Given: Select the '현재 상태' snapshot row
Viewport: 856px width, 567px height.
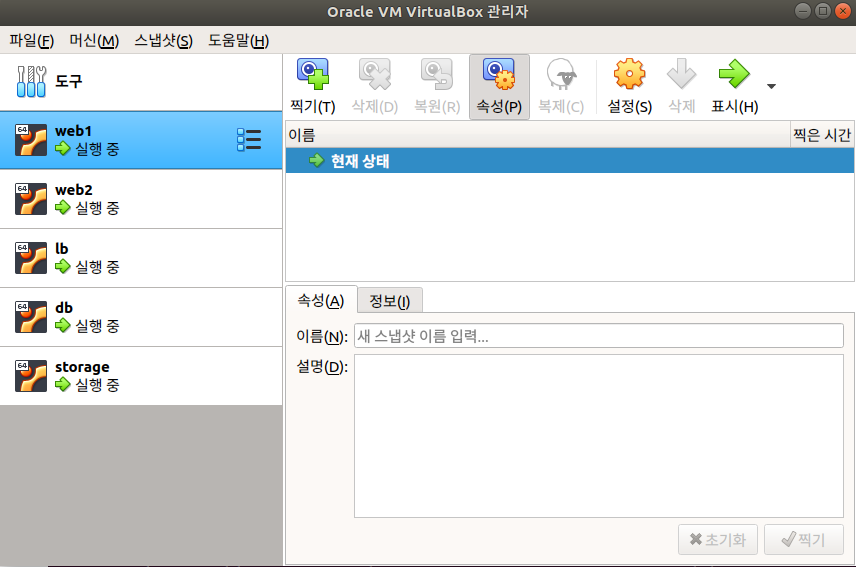Looking at the screenshot, I should point(569,160).
